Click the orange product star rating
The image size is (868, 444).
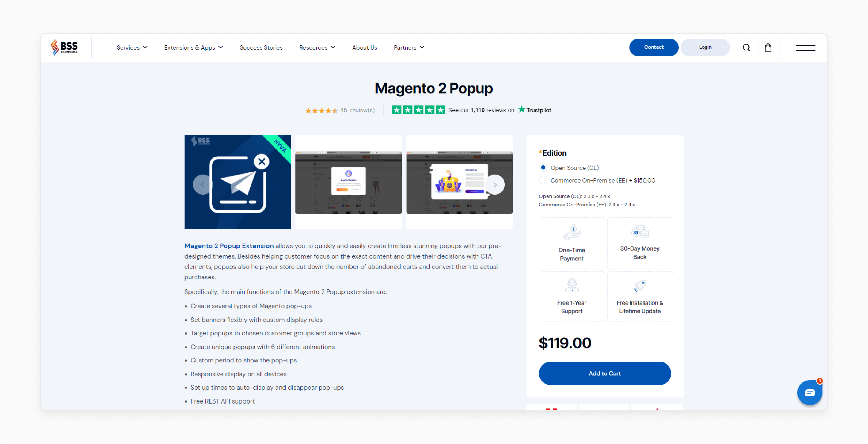click(321, 110)
